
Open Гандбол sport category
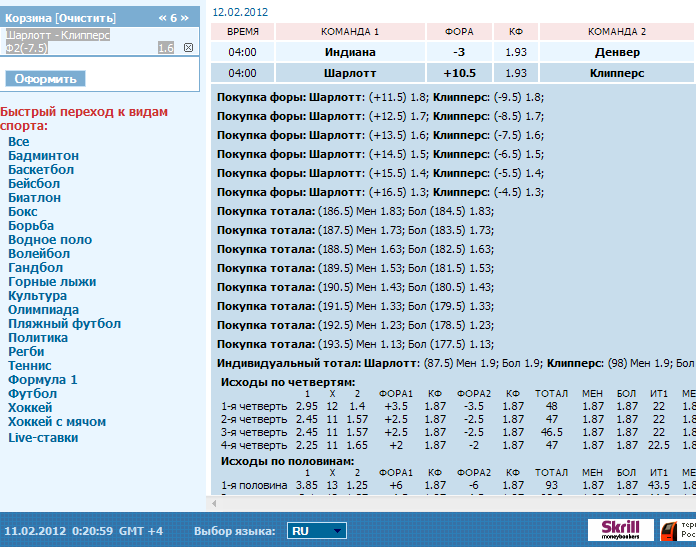click(x=36, y=268)
